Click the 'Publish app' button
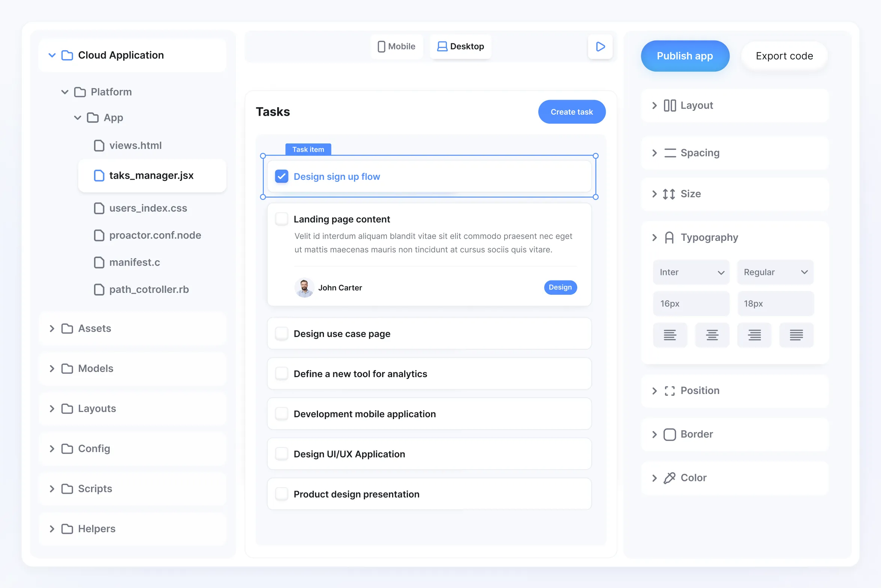Viewport: 881px width, 588px height. (x=685, y=56)
